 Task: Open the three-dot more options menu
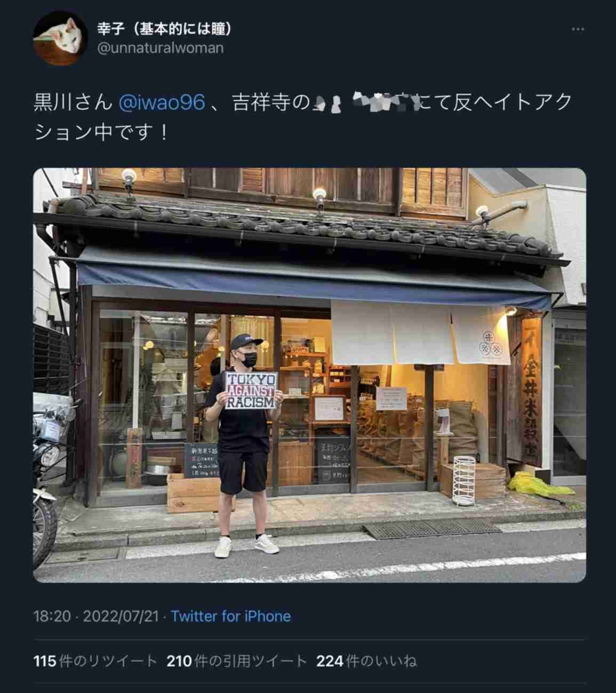pos(578,29)
